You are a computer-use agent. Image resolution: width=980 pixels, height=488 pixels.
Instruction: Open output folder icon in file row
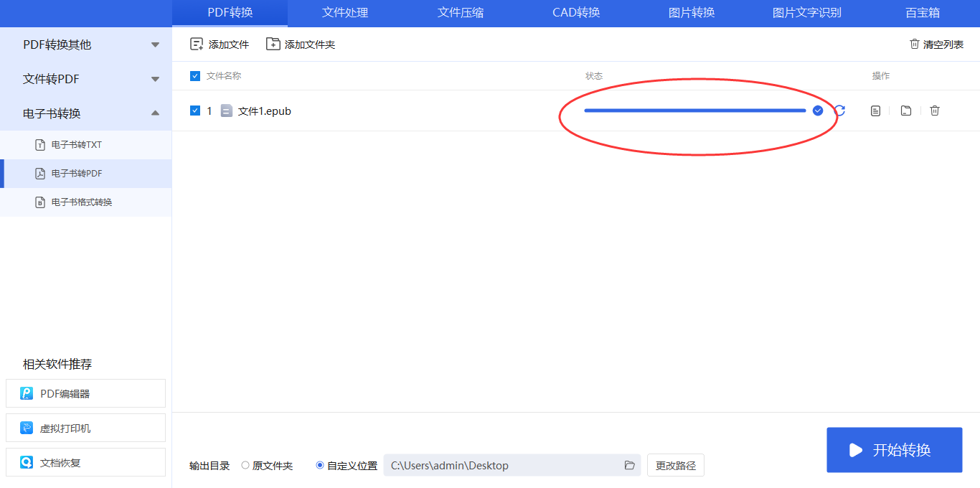pos(906,111)
